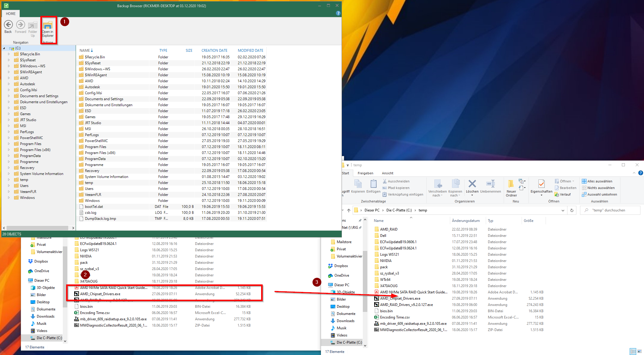Click Open in Explorer button

48,29
